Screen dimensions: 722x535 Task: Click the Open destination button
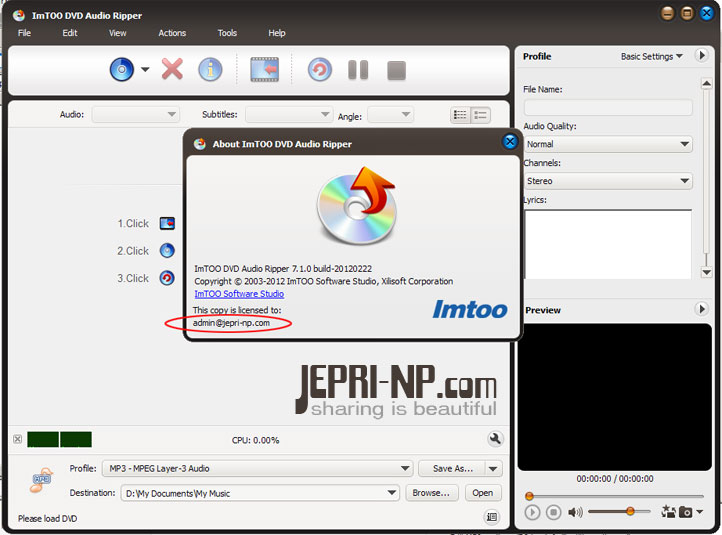click(x=483, y=493)
